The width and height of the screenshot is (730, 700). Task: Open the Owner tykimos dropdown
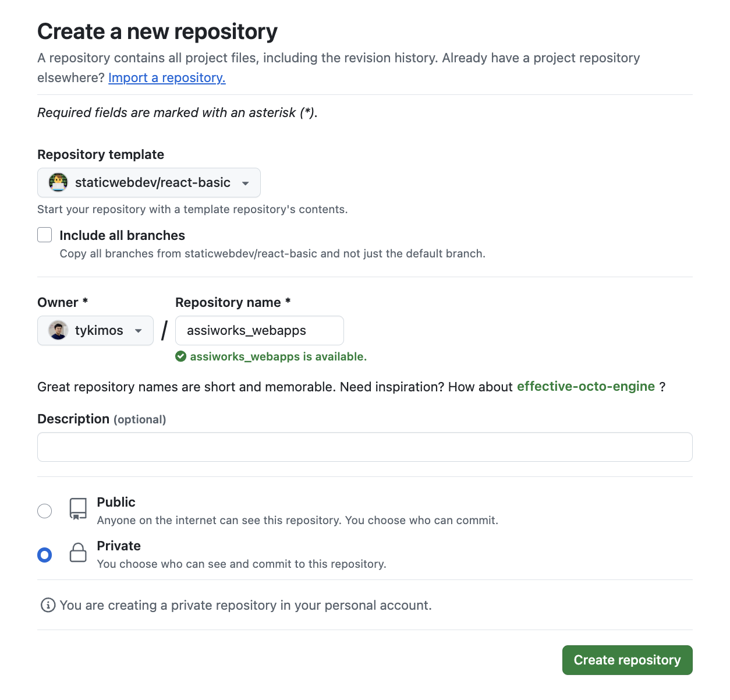tap(95, 331)
